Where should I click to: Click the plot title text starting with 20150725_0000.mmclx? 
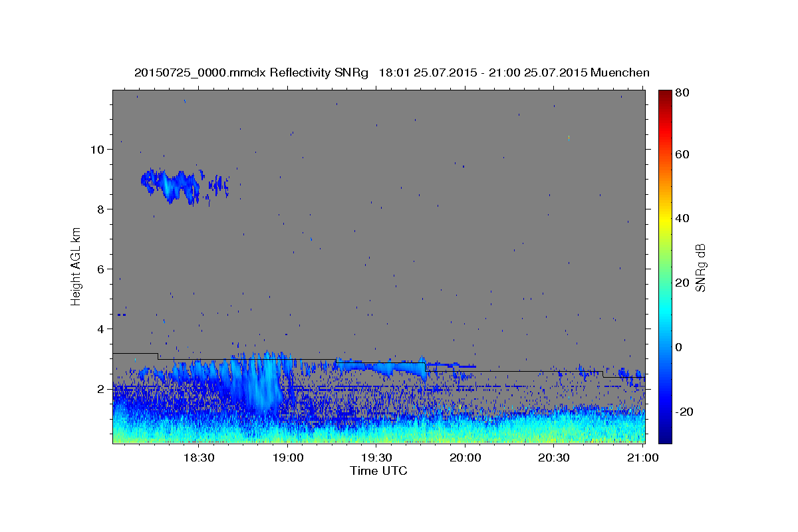[x=392, y=72]
